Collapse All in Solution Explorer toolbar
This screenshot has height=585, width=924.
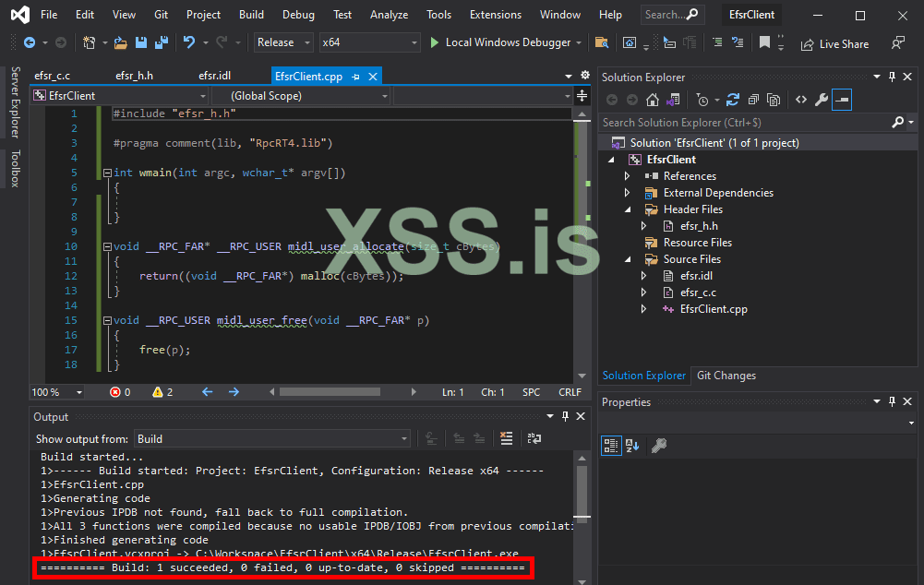click(754, 100)
